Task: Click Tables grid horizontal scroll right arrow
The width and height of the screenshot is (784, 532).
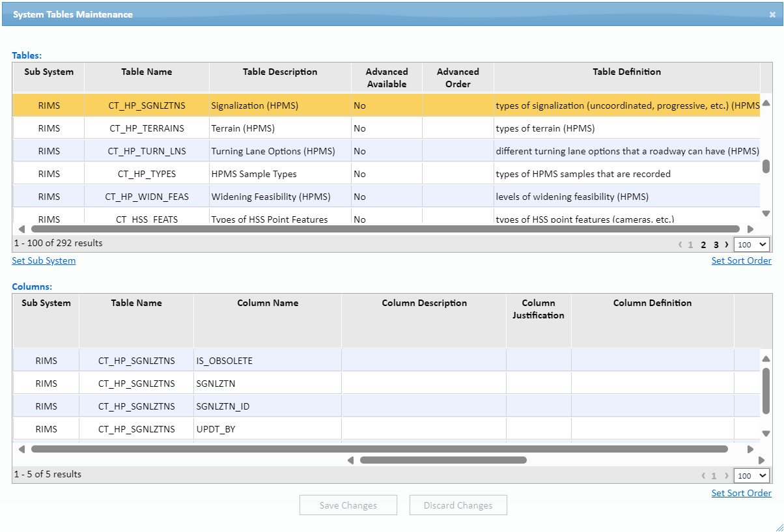Action: coord(750,229)
